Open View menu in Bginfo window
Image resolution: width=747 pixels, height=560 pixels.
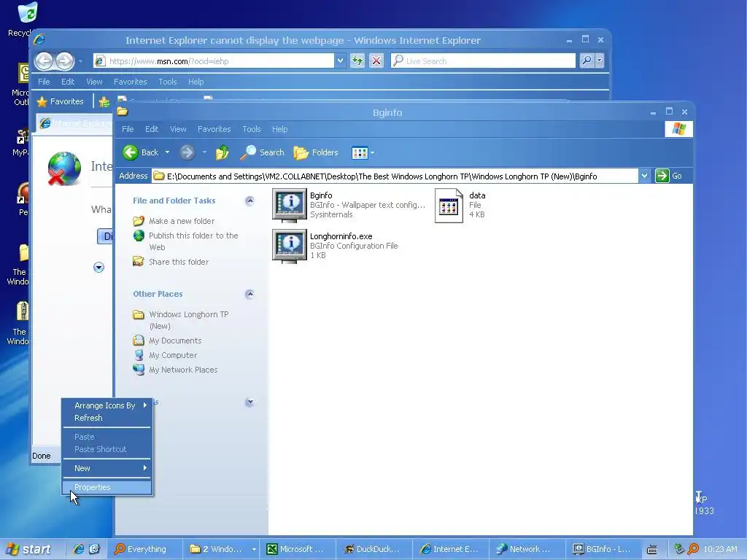178,129
